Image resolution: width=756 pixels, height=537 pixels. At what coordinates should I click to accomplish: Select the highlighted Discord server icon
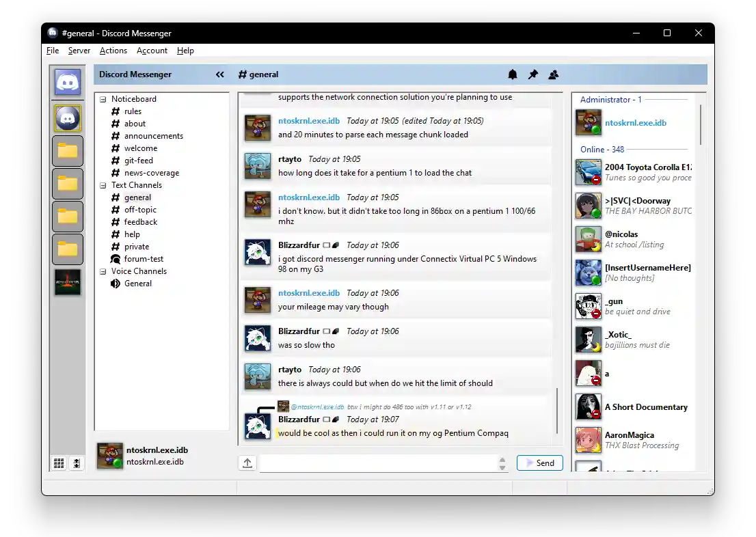point(68,117)
